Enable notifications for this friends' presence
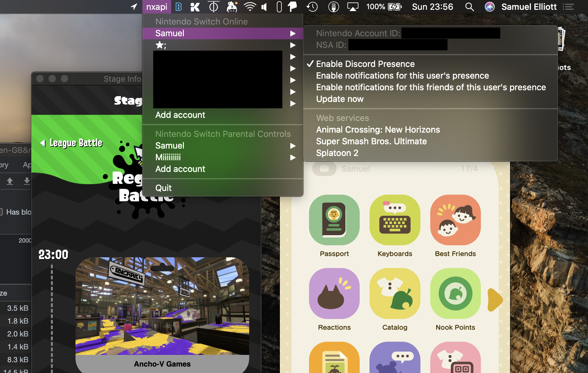This screenshot has height=373, width=588. [431, 87]
